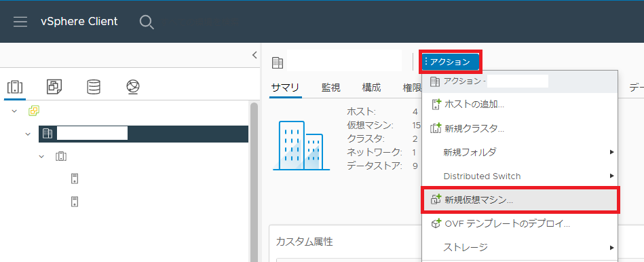
Task: Open the 監視 tab
Action: (331, 88)
